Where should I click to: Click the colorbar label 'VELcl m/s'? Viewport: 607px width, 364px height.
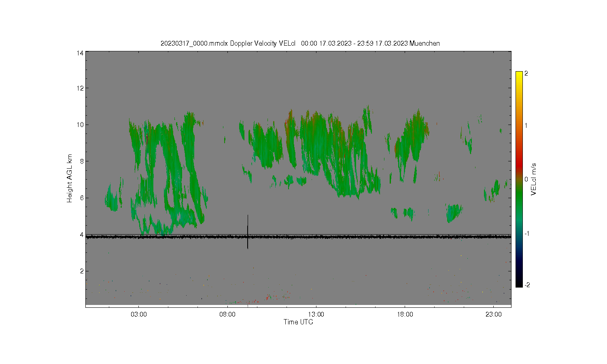533,179
